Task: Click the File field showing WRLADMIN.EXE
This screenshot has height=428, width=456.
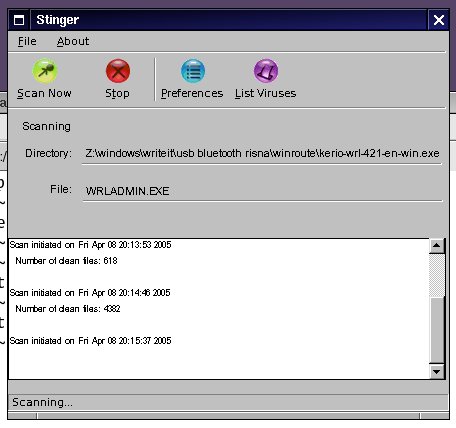Action: click(x=262, y=191)
